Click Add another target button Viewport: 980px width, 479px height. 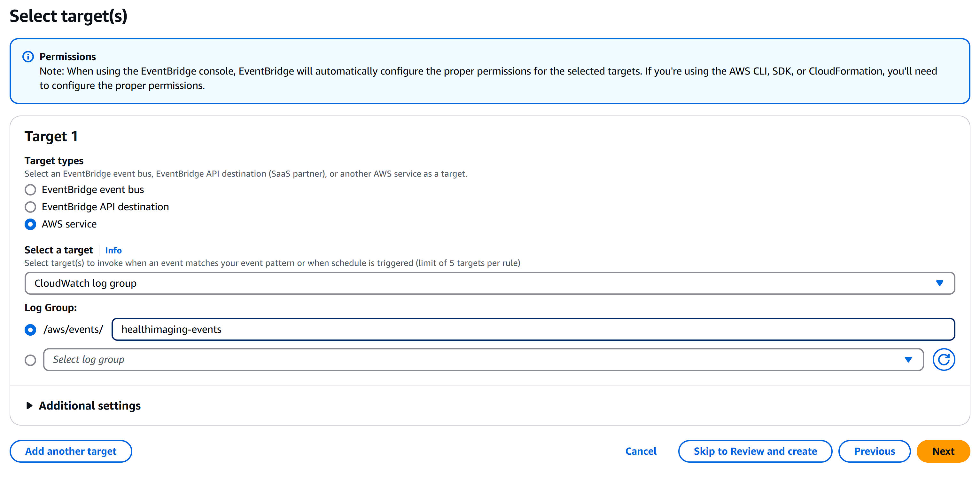tap(71, 451)
